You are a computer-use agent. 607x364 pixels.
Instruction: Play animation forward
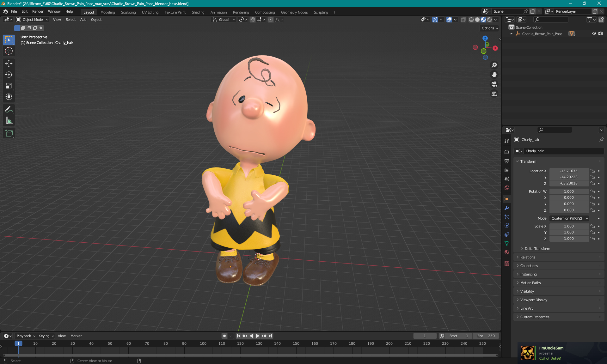point(257,336)
